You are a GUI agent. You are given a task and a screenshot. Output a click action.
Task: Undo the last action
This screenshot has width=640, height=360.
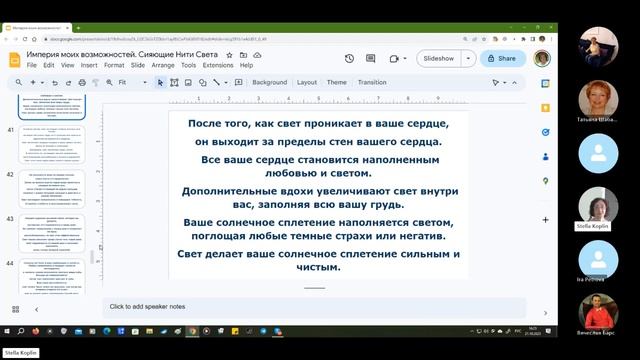[x=55, y=82]
